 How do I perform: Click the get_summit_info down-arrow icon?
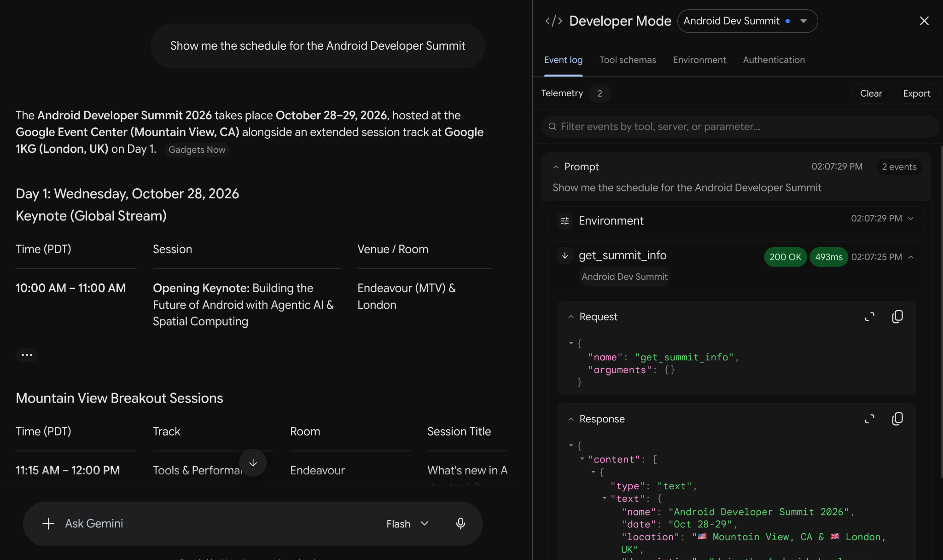(565, 255)
